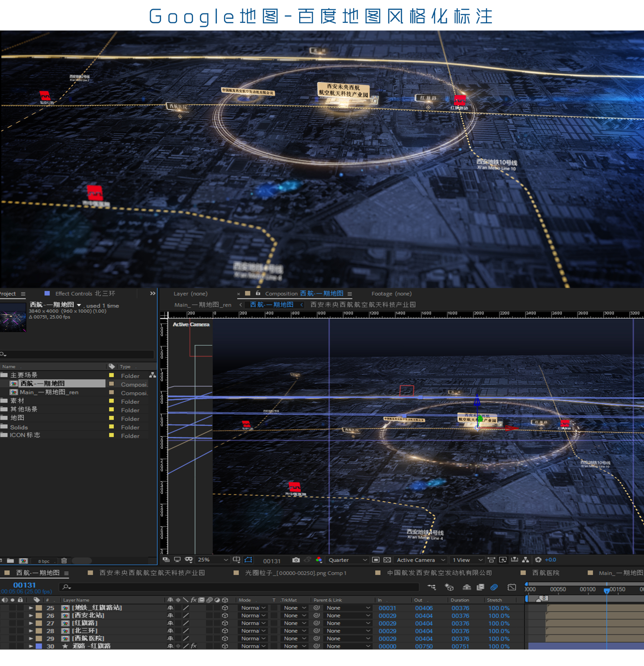
Task: Open timeline tab 光圈粒子 png Comp 1
Action: click(296, 573)
